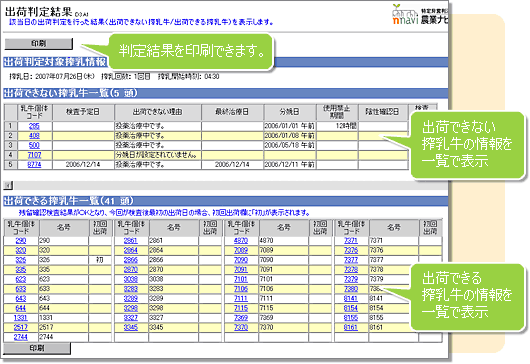The height and width of the screenshot is (364, 530).
Task: Open cow code link 2861
Action: (130, 241)
